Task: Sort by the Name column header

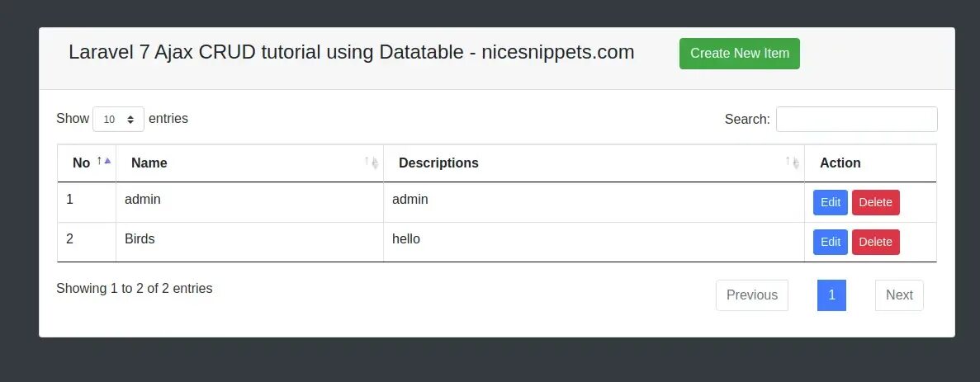Action: (149, 163)
